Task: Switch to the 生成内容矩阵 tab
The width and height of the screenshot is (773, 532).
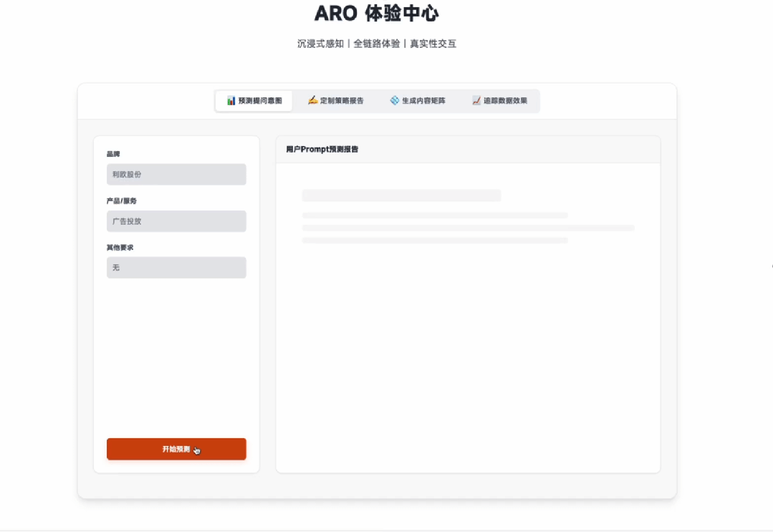Action: (419, 101)
